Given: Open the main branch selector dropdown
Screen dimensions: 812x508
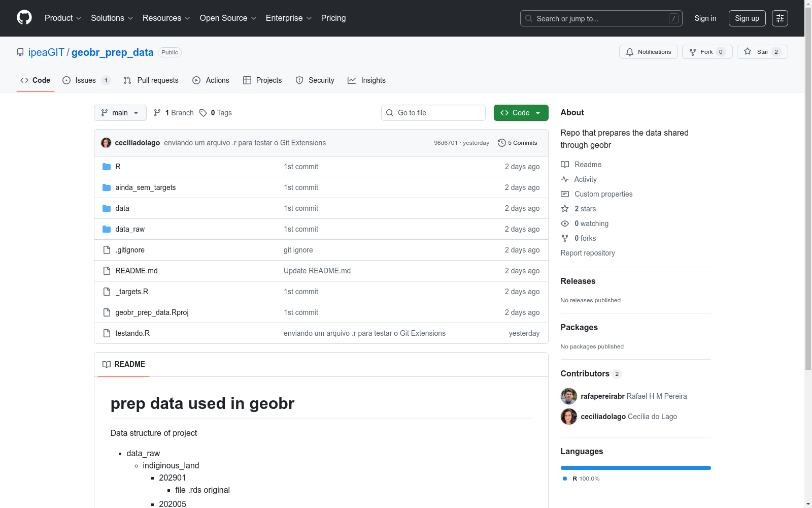Looking at the screenshot, I should [x=120, y=113].
